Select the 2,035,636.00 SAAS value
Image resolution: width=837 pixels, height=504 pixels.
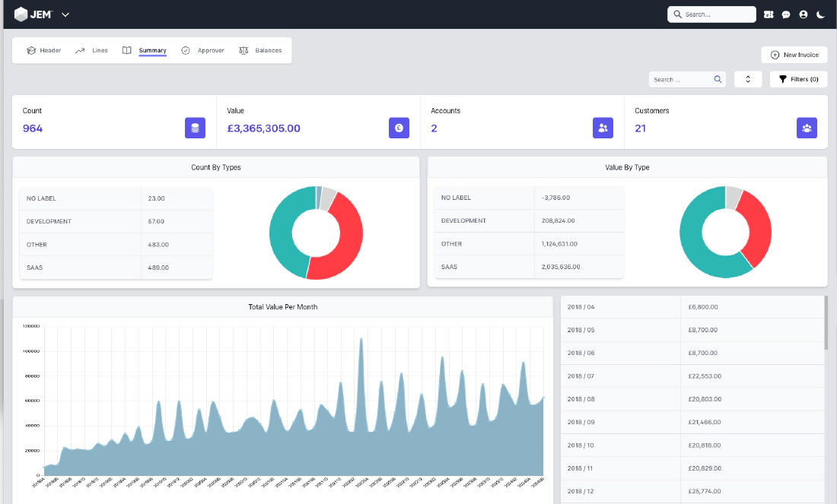[x=561, y=267]
